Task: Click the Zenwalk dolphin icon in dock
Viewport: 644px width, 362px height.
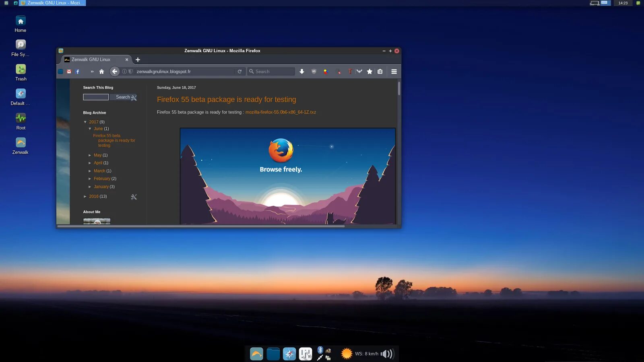Action: point(256,354)
